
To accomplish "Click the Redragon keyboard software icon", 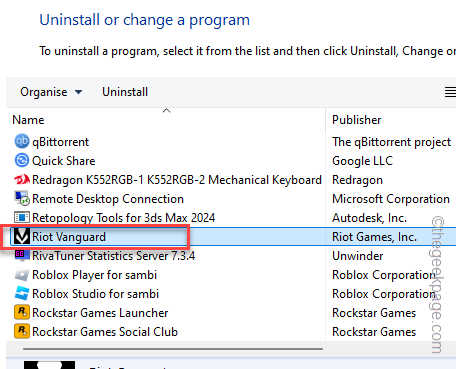I will tap(22, 180).
